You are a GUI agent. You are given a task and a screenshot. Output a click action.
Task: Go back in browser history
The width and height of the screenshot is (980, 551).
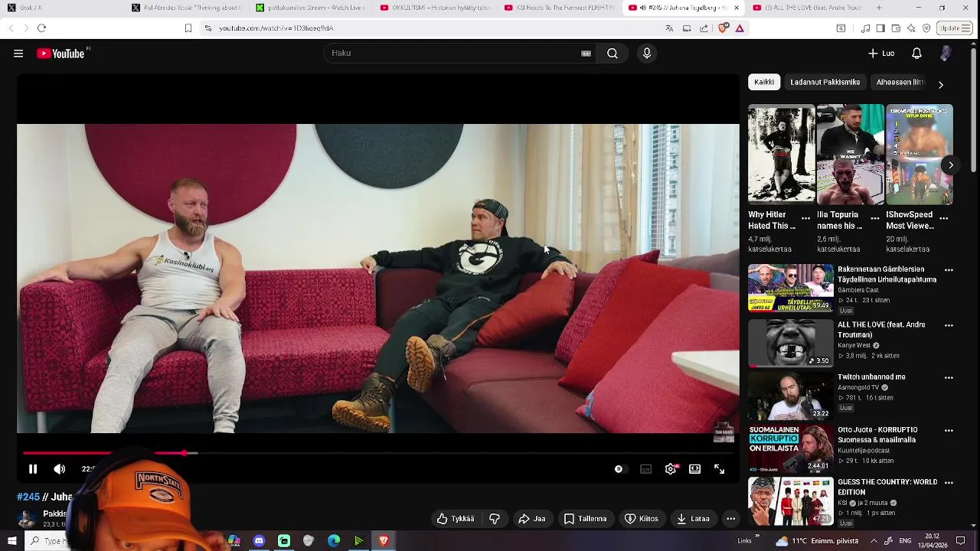point(11,28)
